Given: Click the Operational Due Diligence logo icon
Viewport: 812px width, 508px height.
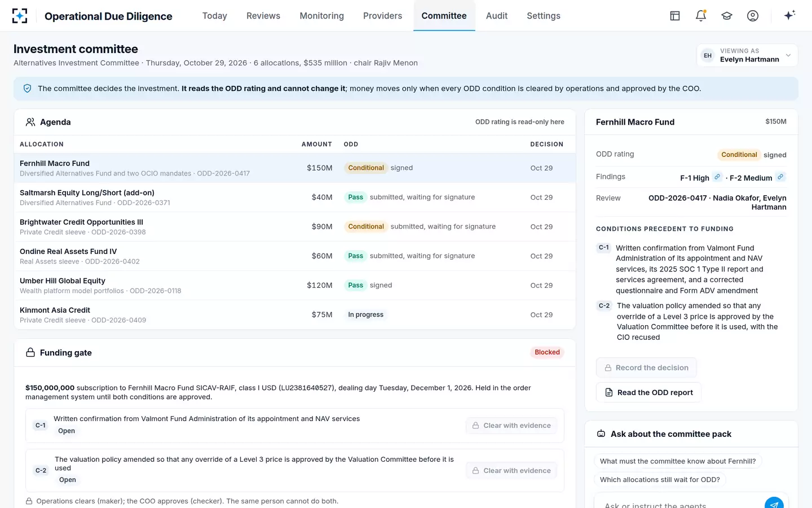Looking at the screenshot, I should 20,16.
